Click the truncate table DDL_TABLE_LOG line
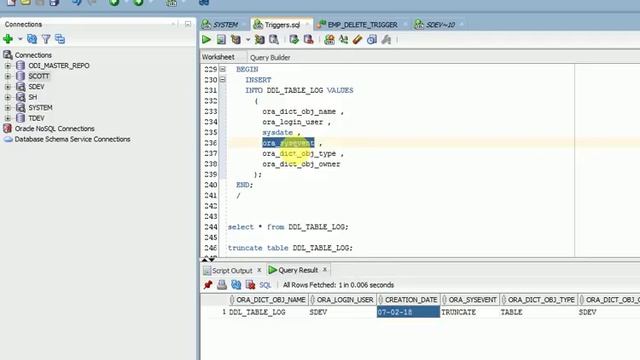Image resolution: width=640 pixels, height=360 pixels. coord(290,248)
